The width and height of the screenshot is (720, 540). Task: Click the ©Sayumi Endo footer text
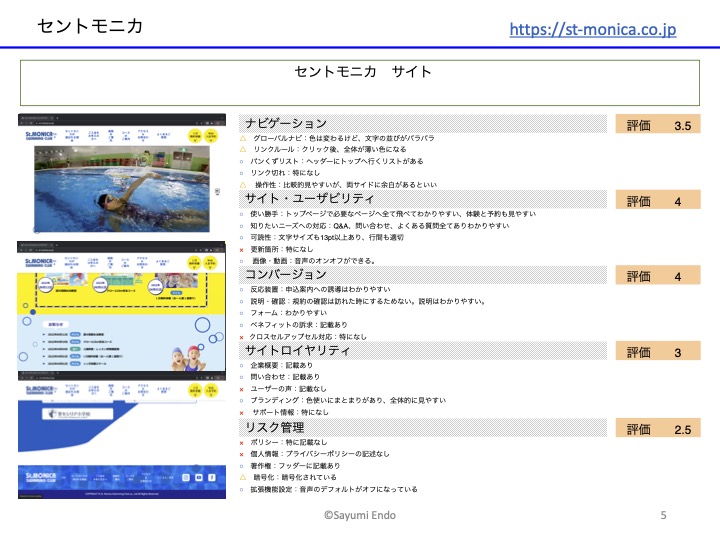tap(362, 514)
